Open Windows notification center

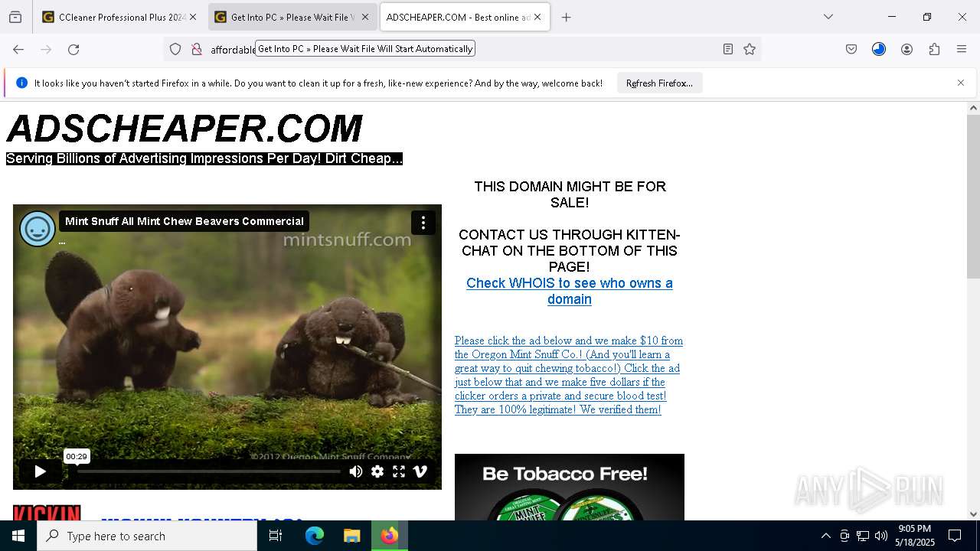point(955,536)
